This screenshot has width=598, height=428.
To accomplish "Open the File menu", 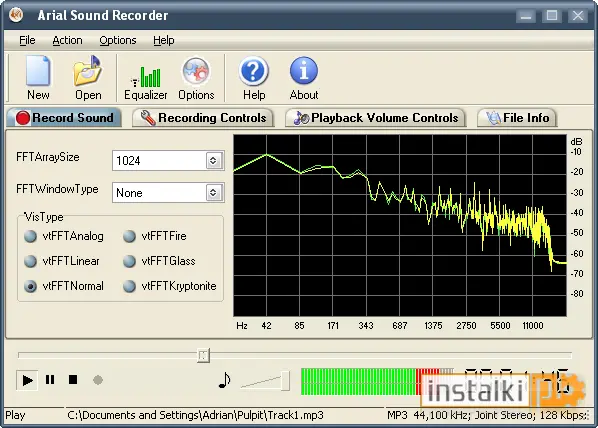I will point(27,40).
